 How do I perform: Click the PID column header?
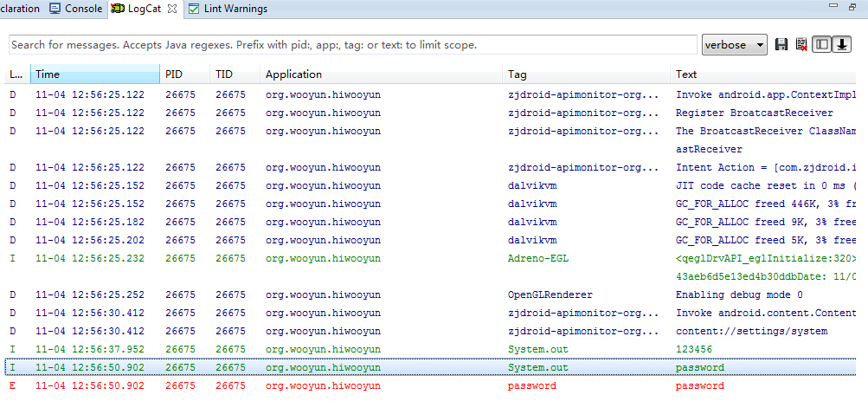pos(185,74)
